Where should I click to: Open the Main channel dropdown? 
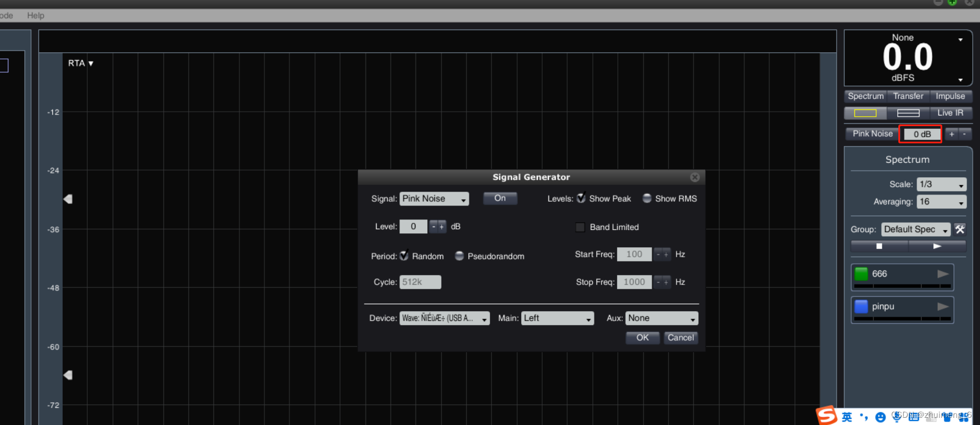[558, 318]
